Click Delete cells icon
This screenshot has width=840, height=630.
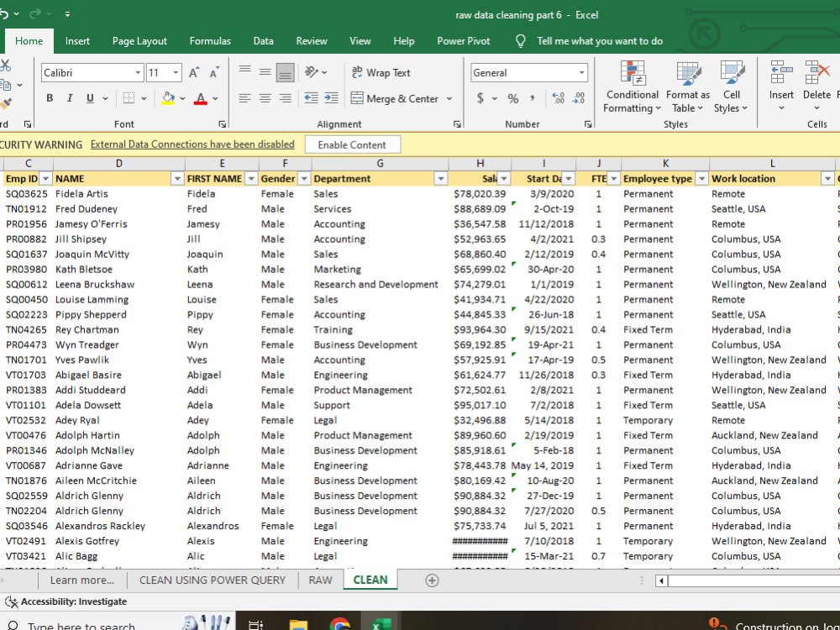pyautogui.click(x=816, y=71)
